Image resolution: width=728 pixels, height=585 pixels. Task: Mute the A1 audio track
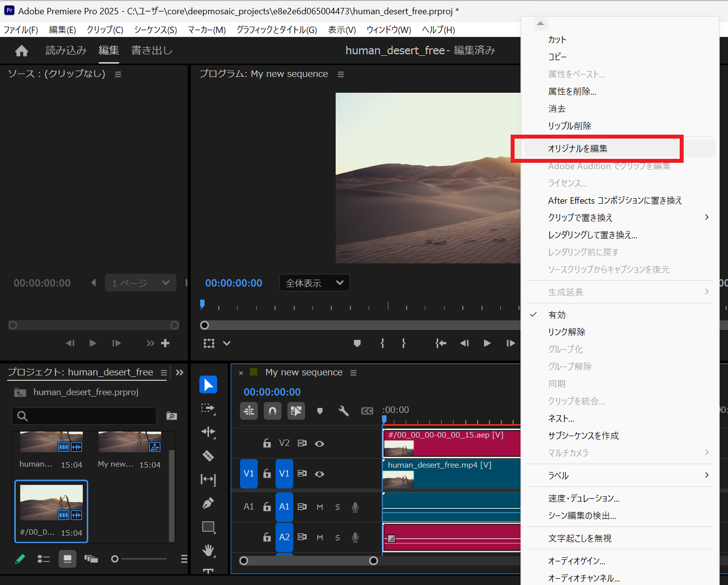click(320, 507)
